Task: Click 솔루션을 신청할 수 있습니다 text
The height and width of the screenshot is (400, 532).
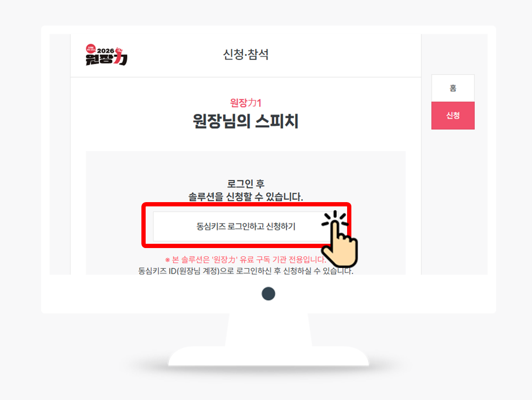Action: click(245, 196)
